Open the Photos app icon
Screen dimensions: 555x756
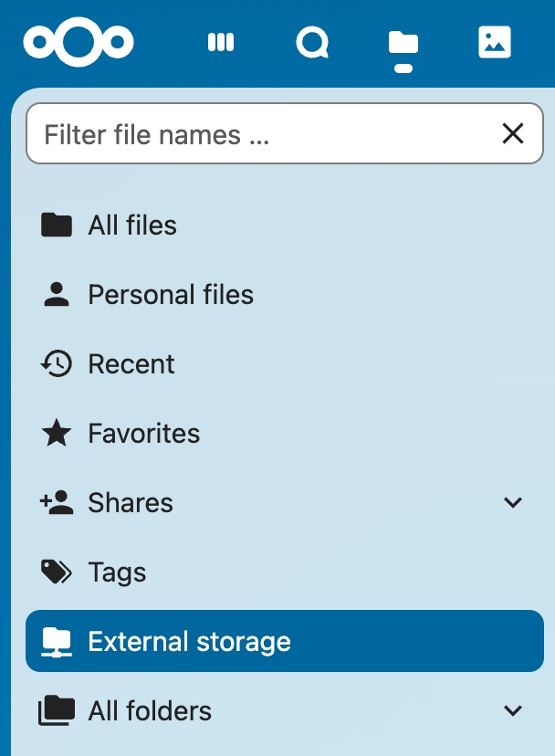click(x=494, y=42)
